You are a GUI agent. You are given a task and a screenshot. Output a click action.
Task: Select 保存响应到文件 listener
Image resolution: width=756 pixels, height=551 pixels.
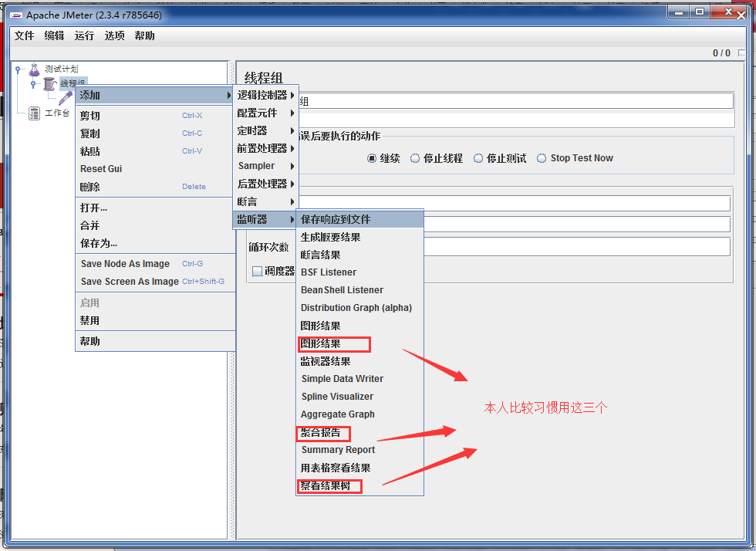pyautogui.click(x=359, y=219)
